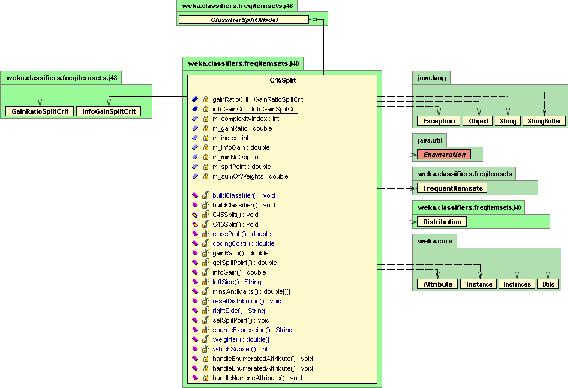The image size is (568, 388).
Task: Select the Instance class box
Action: click(479, 284)
